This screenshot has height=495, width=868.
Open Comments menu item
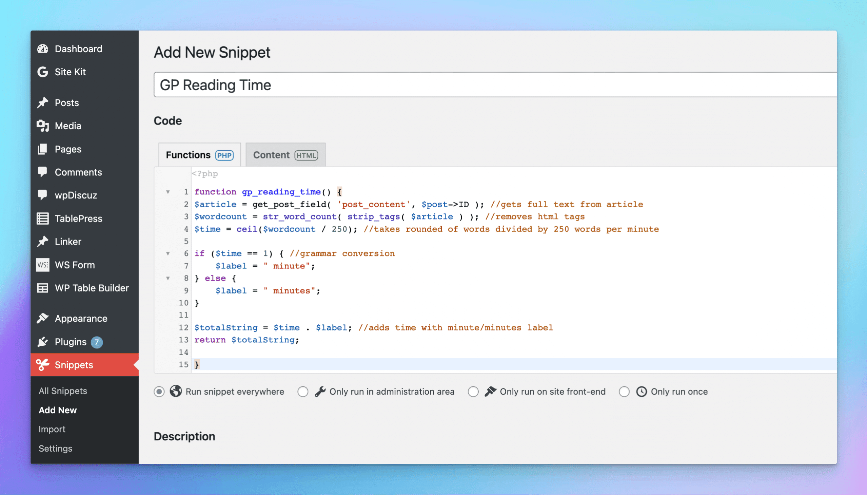85,172
